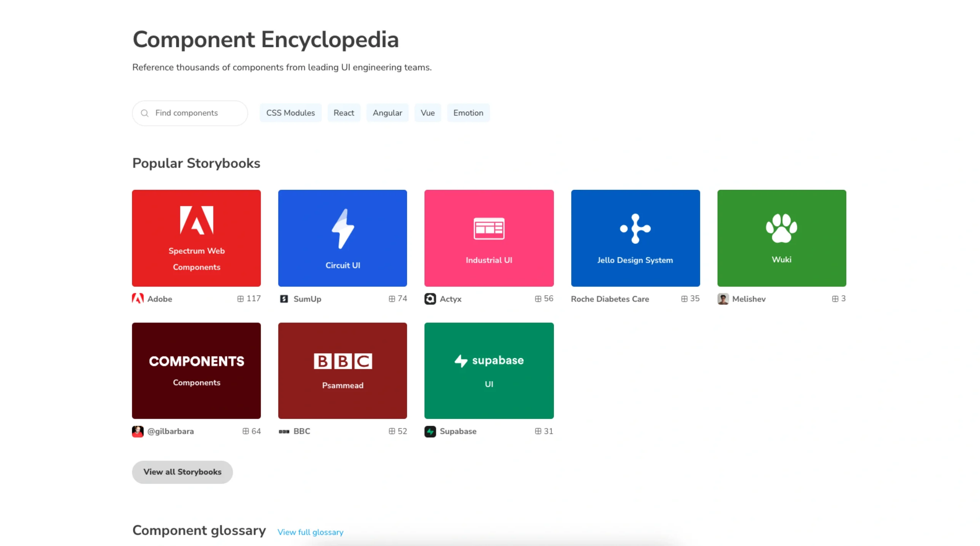
Task: Open the View full glossary link
Action: 310,532
